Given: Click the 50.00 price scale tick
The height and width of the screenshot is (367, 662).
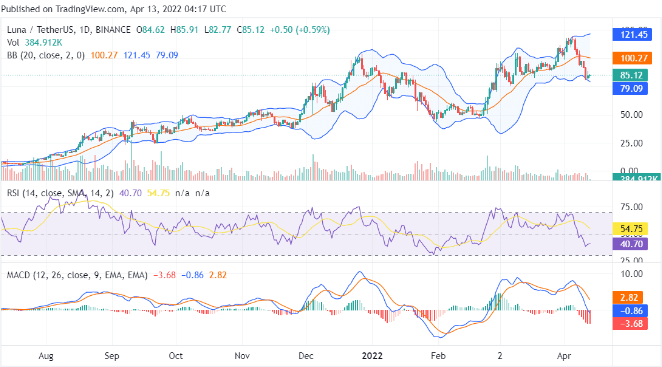Looking at the screenshot, I should click(x=631, y=114).
